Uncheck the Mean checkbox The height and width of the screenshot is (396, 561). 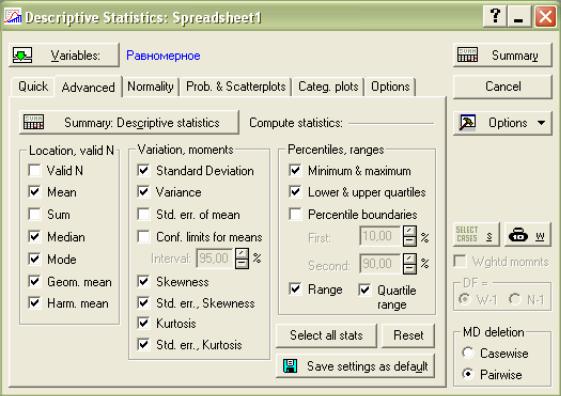(35, 192)
